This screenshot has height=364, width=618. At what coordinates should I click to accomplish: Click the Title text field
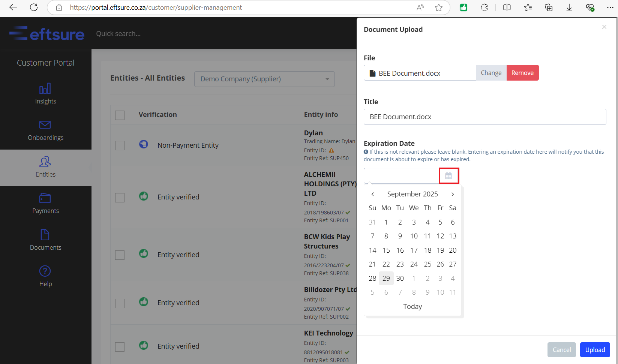[x=485, y=117]
